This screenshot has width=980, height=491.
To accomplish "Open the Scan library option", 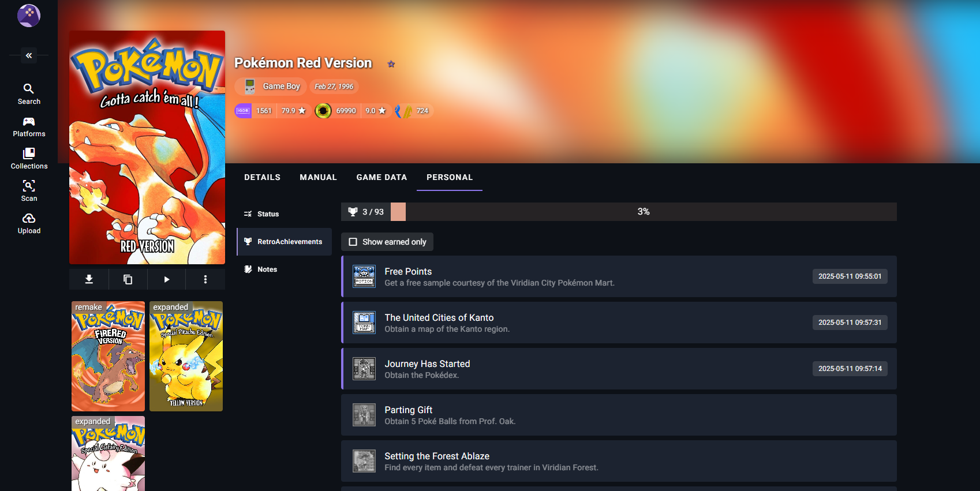I will coord(29,191).
